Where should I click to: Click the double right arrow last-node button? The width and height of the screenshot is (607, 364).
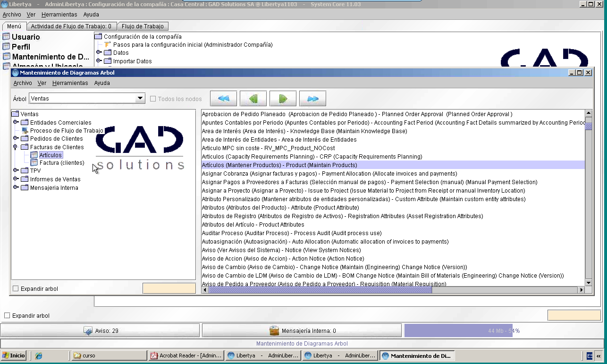pyautogui.click(x=312, y=99)
